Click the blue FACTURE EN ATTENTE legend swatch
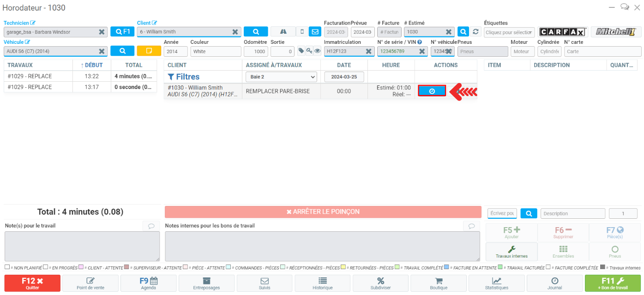This screenshot has width=644, height=295. [x=446, y=267]
